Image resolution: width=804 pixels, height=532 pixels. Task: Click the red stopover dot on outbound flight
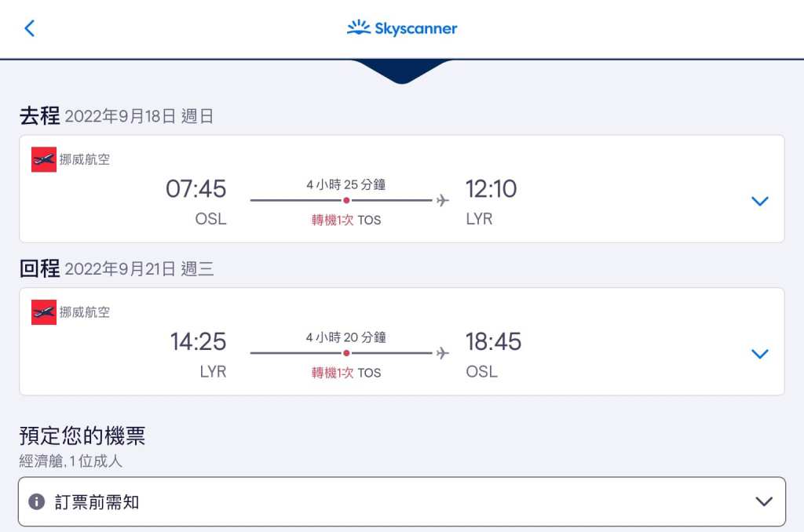pos(346,201)
